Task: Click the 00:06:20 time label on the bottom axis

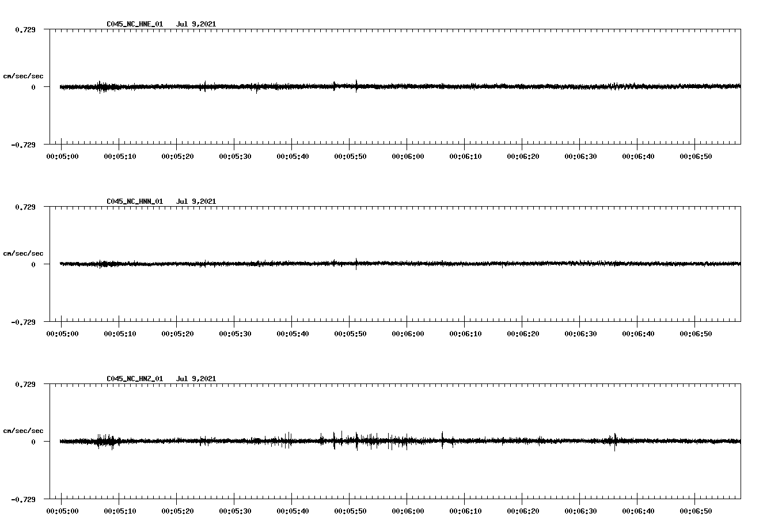Action: (525, 511)
